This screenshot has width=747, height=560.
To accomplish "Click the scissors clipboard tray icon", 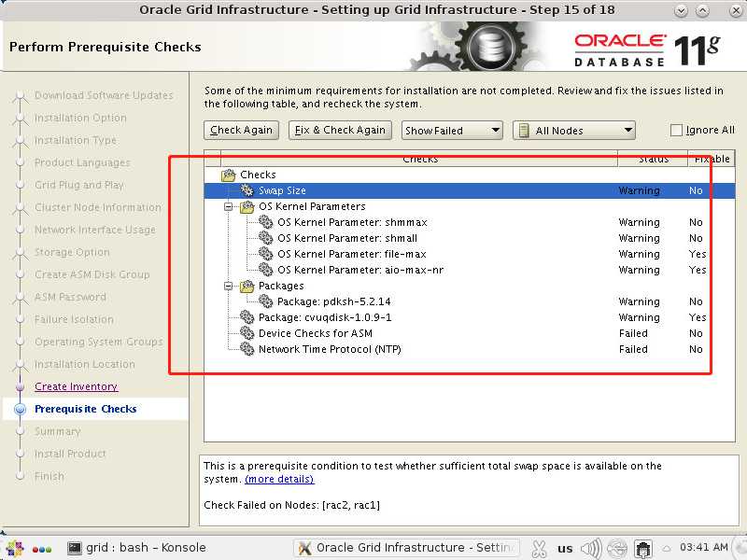I will coord(540,549).
